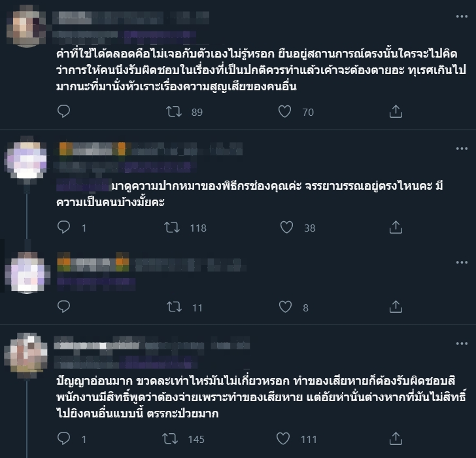Reply to the tweet with 118 retweets
The image size is (476, 458).
click(64, 227)
